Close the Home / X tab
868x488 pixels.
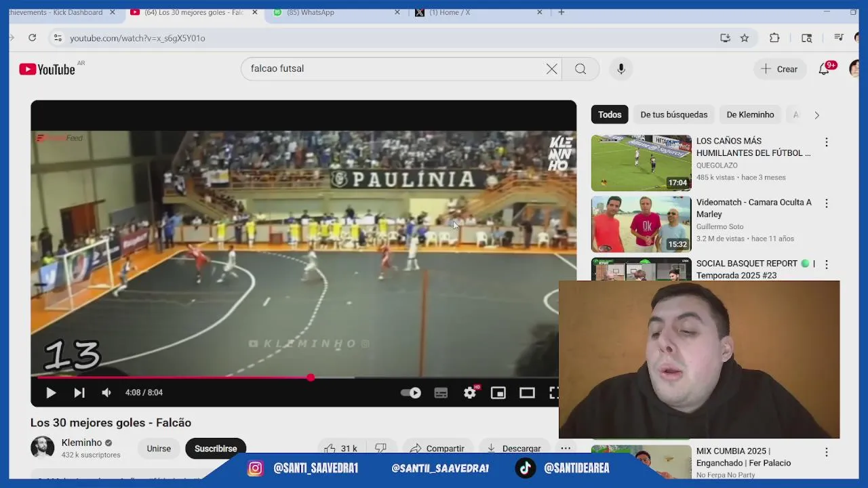point(540,12)
